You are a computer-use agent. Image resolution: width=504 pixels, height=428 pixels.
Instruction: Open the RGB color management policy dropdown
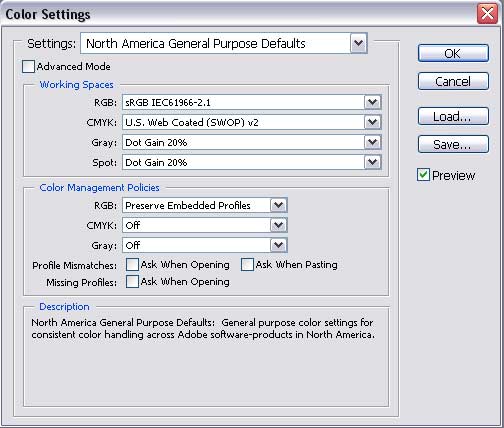(205, 205)
